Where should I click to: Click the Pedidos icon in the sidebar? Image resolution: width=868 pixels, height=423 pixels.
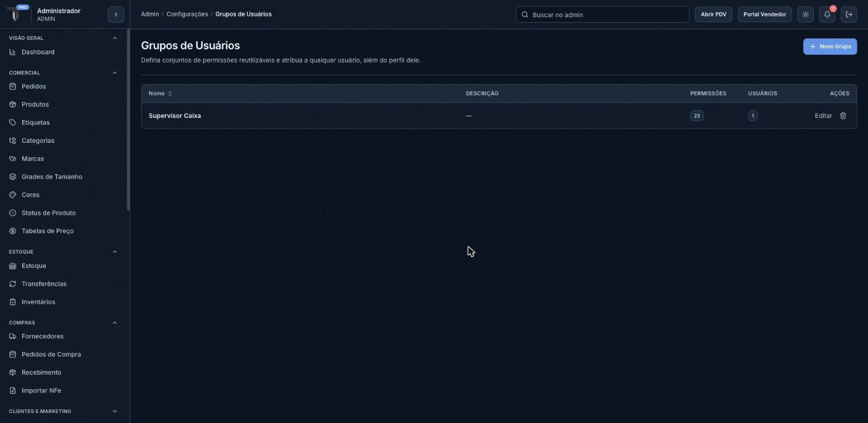tap(13, 86)
